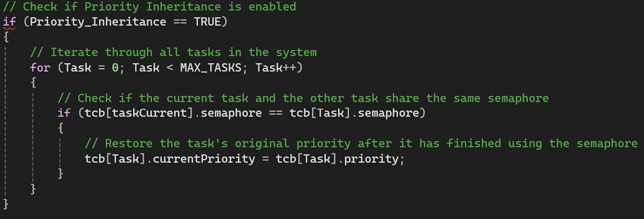Click the red-squiggled 'if' keyword
Image resolution: width=644 pixels, height=219 pixels.
10,22
